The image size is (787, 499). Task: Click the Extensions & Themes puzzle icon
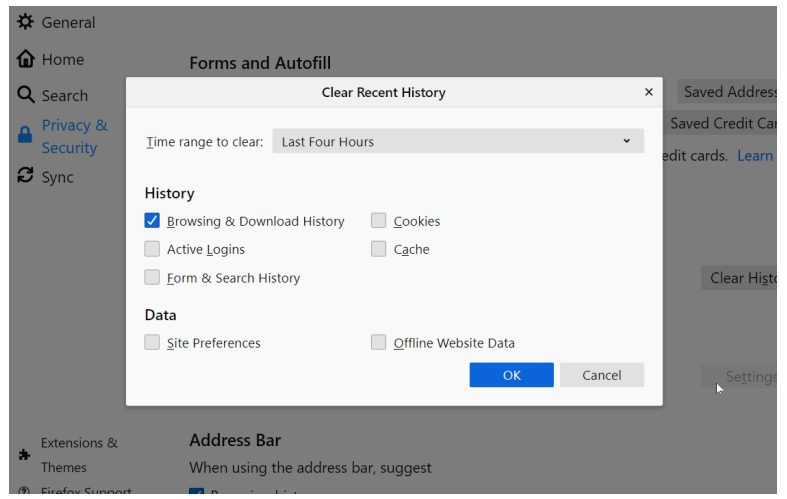[x=25, y=455]
